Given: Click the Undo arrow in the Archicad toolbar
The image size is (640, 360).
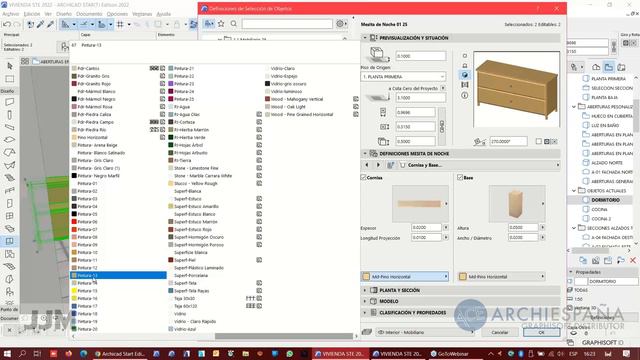Looking at the screenshot, I should click(x=7, y=24).
